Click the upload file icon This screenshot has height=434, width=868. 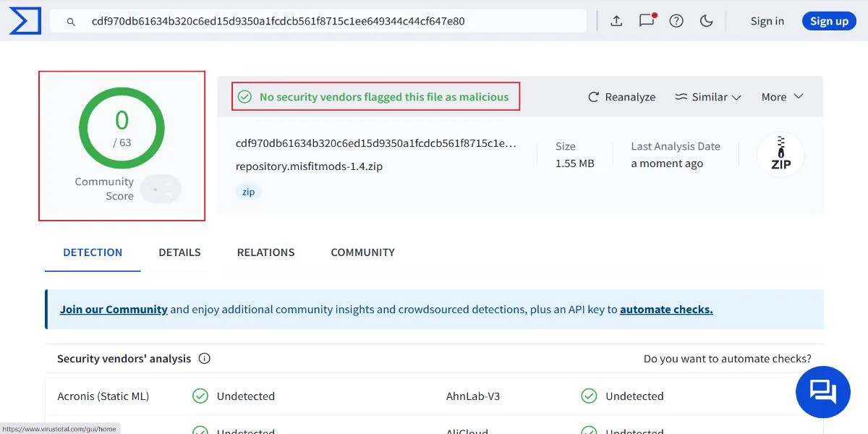pos(616,21)
